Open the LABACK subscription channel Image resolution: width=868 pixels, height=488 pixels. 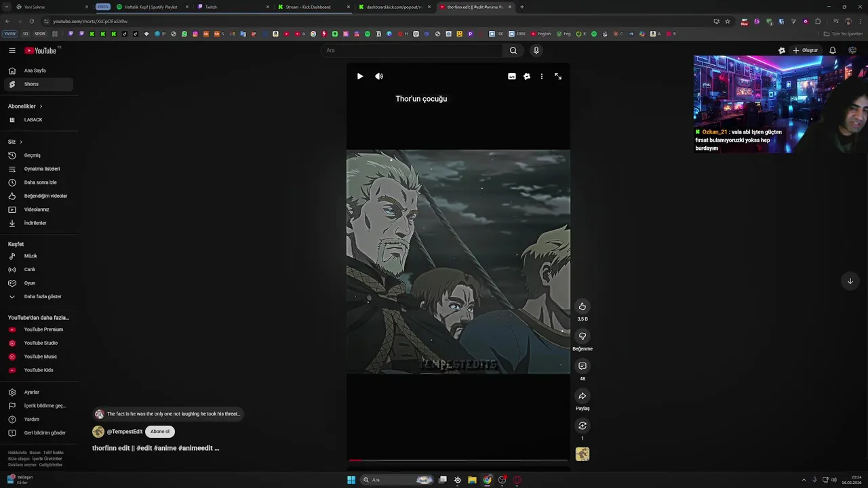click(x=39, y=120)
